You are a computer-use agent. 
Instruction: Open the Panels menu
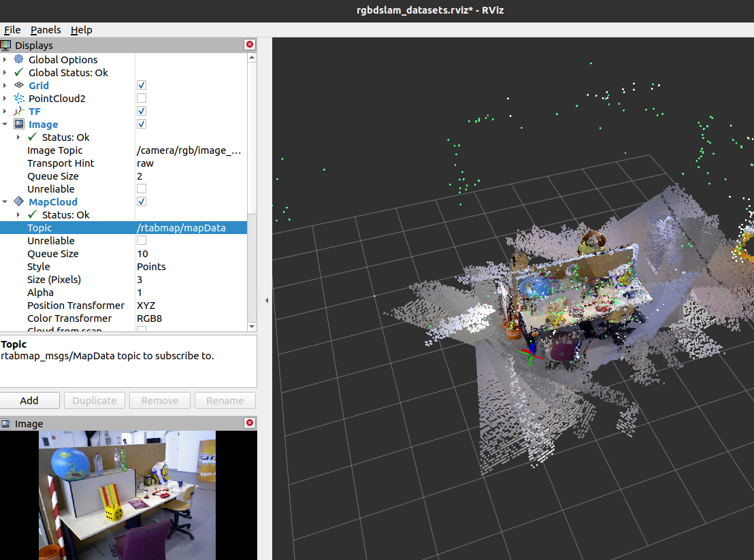click(x=45, y=30)
